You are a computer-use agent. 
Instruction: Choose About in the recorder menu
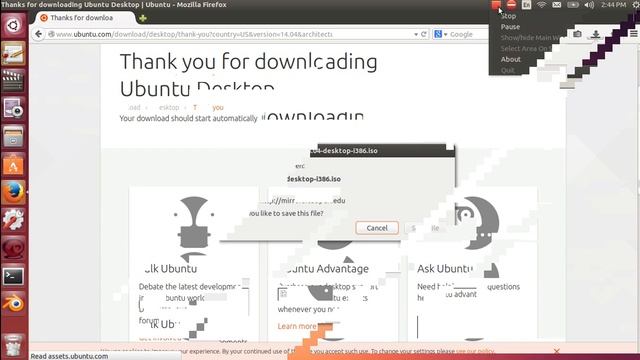511,59
